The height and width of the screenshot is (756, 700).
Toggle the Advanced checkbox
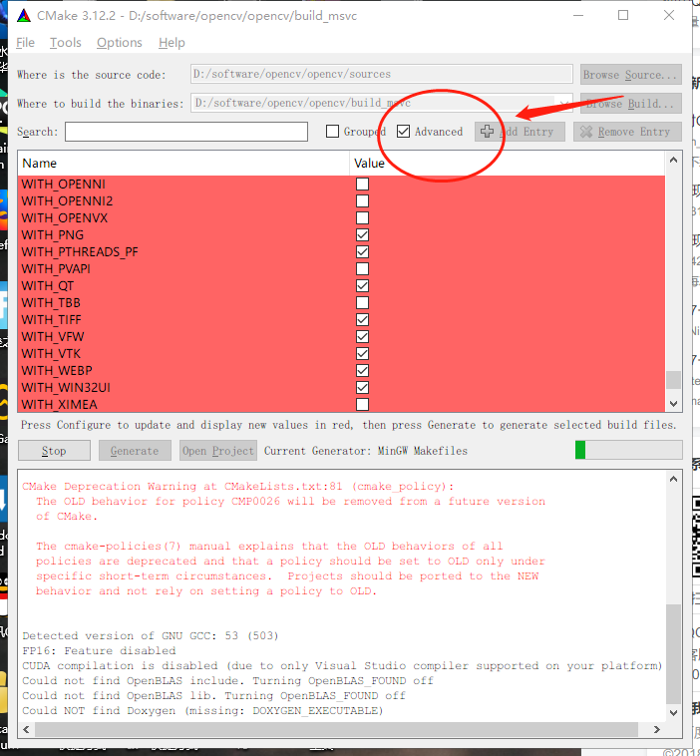pos(403,131)
